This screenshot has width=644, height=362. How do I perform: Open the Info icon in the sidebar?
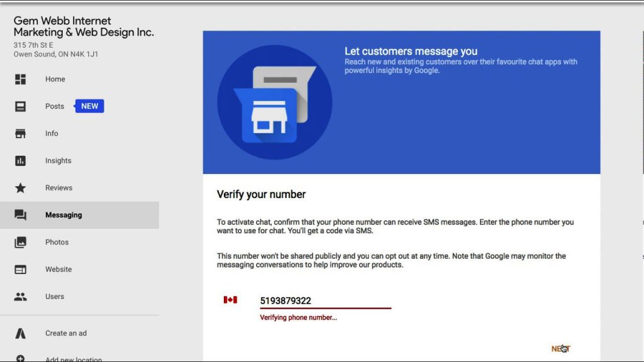pyautogui.click(x=19, y=133)
